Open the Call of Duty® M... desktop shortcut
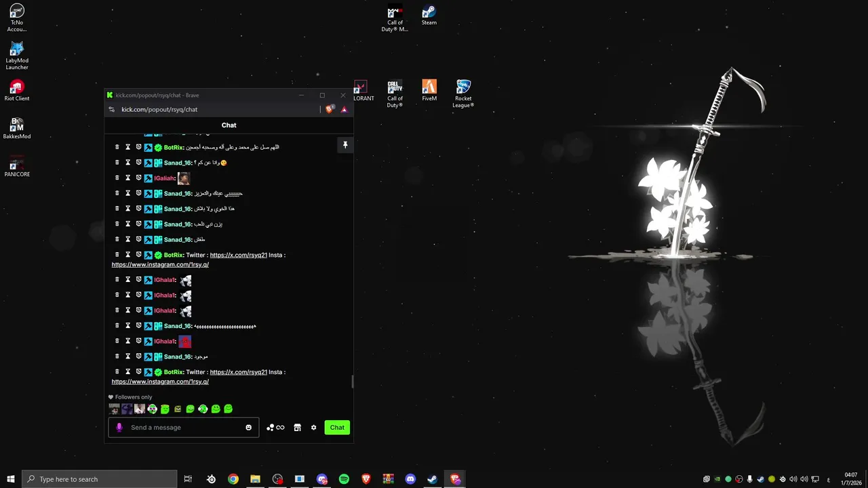The height and width of the screenshot is (488, 868). click(395, 19)
